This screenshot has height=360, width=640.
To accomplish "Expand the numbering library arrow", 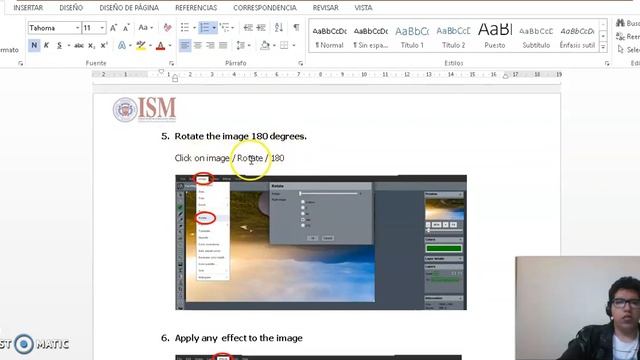I will click(x=214, y=28).
